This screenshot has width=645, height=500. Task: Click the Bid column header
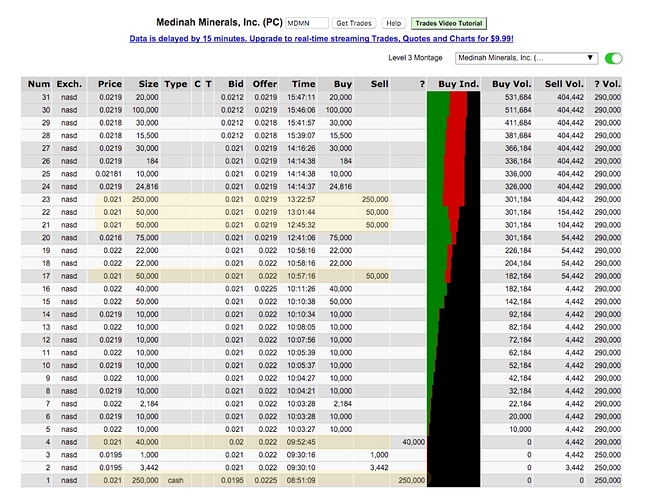(x=236, y=84)
